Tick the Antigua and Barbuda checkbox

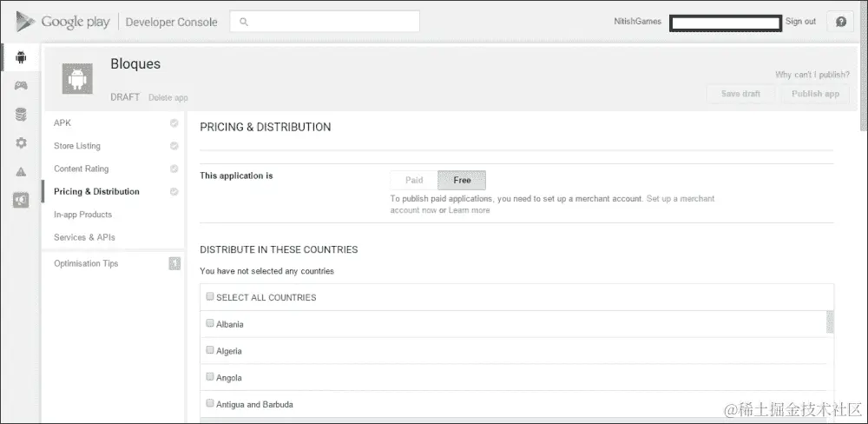pyautogui.click(x=210, y=403)
